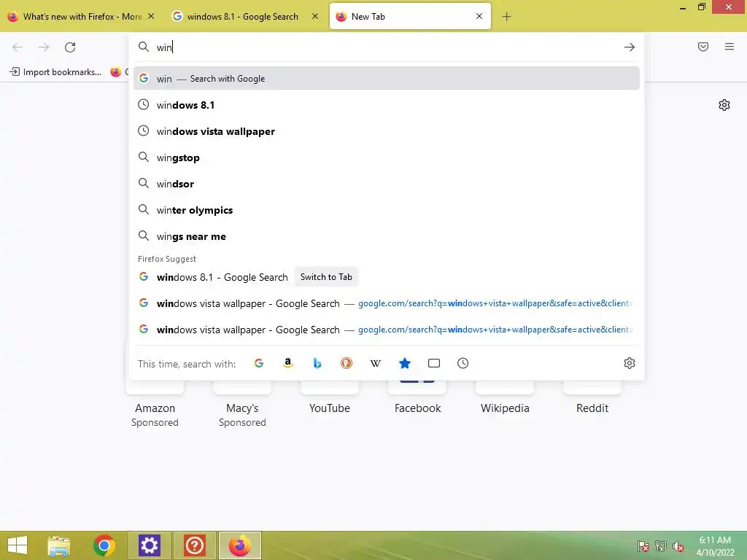Open search settings gear in dropdown
The height and width of the screenshot is (560, 747).
click(630, 363)
